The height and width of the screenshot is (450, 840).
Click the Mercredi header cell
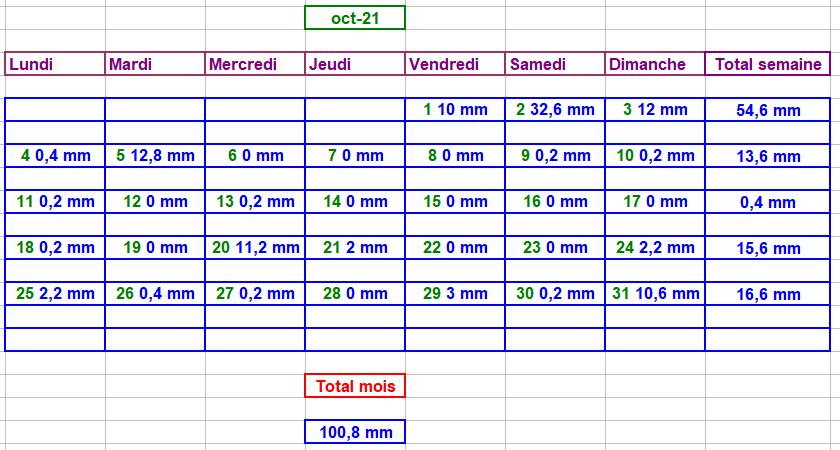point(255,64)
